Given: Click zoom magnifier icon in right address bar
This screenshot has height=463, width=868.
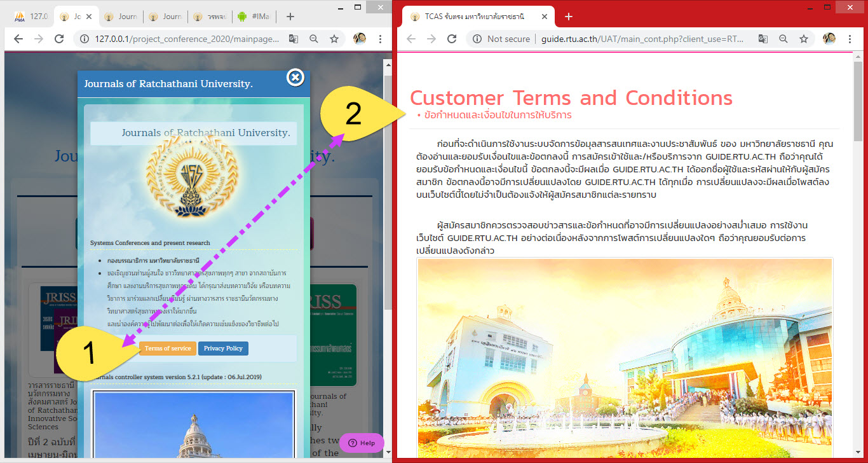Looking at the screenshot, I should coord(783,39).
